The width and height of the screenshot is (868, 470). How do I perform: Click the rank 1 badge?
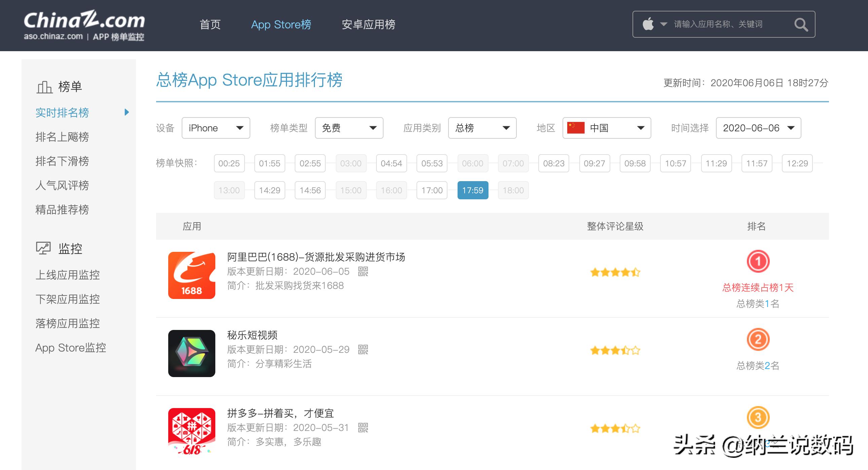[x=758, y=261]
